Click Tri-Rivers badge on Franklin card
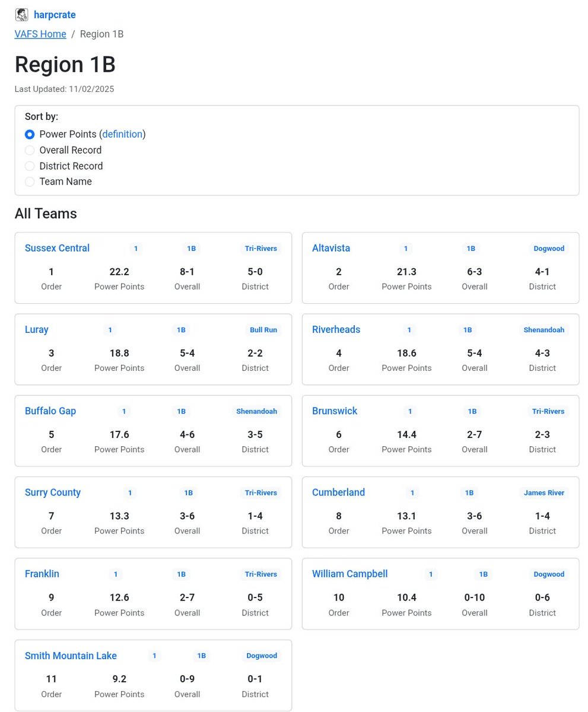The image size is (588, 712). click(x=261, y=574)
